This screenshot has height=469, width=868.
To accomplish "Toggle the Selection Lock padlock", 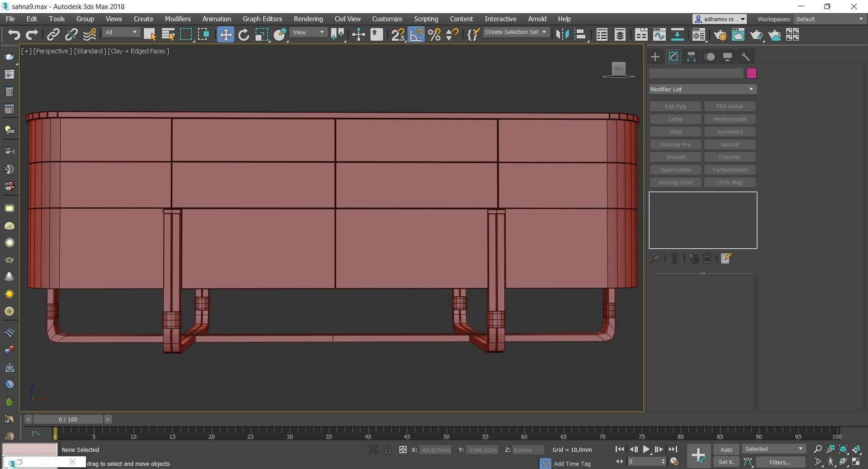I will point(388,450).
